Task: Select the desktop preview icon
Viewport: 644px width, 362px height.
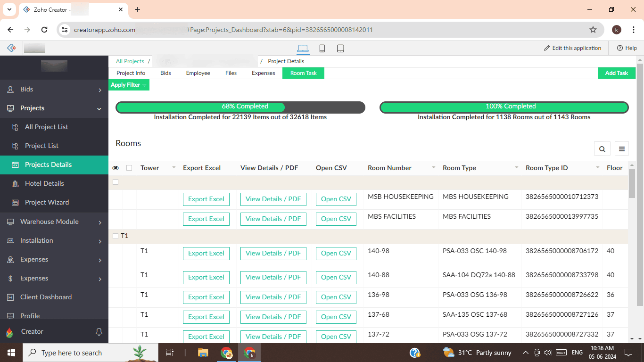Action: pos(303,48)
